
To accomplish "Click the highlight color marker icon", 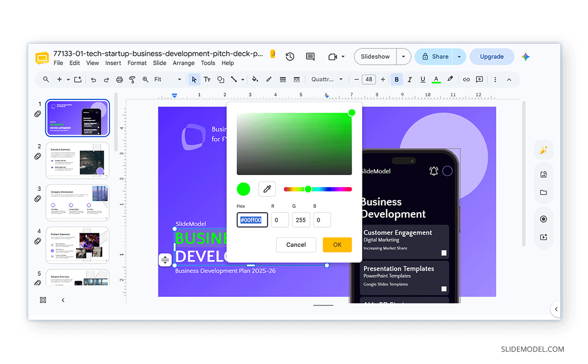I will [450, 79].
